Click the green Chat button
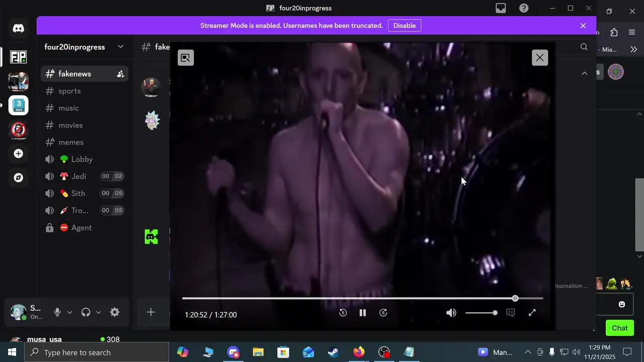 [620, 328]
